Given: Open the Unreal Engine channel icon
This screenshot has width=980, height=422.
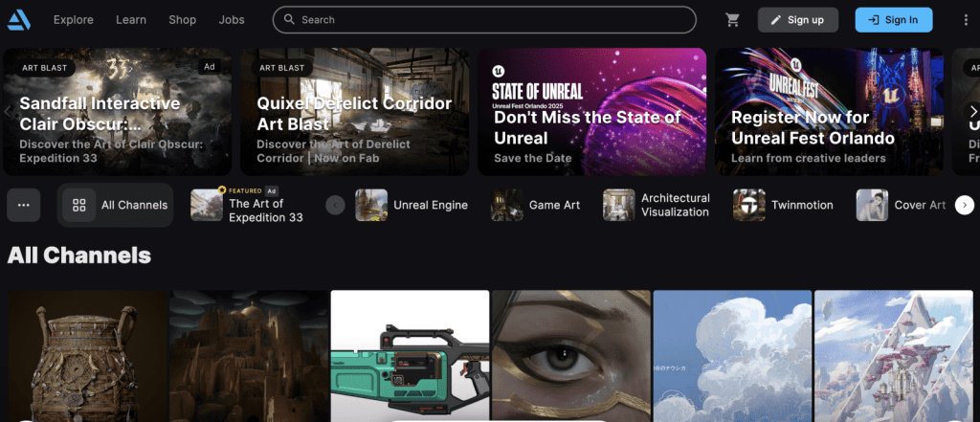Looking at the screenshot, I should point(371,205).
